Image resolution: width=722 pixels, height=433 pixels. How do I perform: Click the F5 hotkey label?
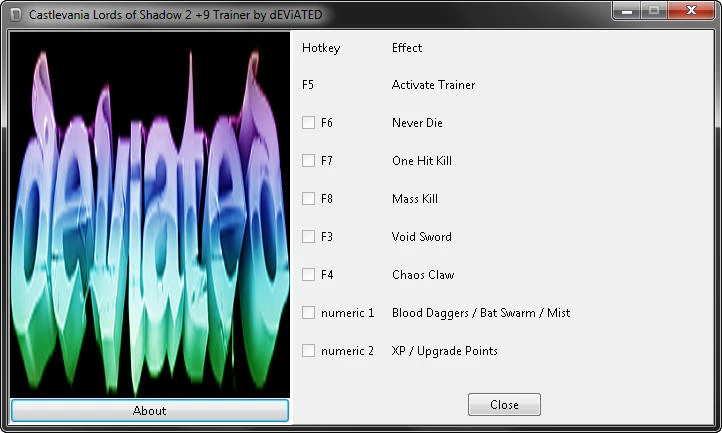click(308, 85)
